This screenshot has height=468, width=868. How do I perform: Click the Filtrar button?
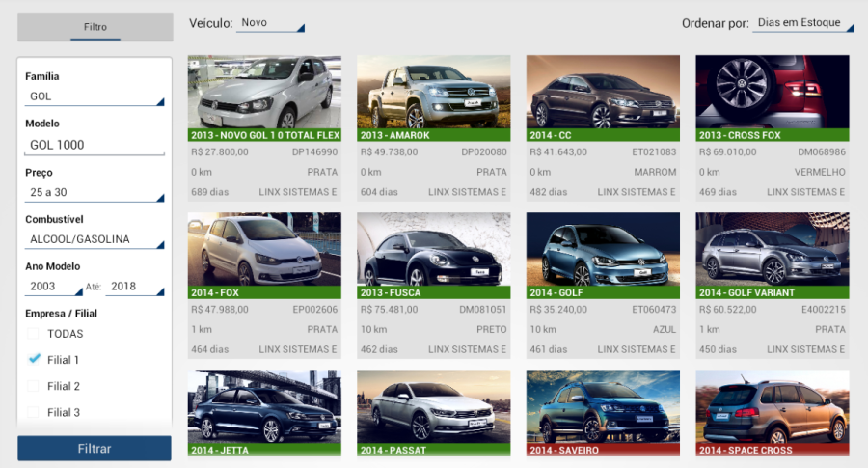click(x=95, y=449)
